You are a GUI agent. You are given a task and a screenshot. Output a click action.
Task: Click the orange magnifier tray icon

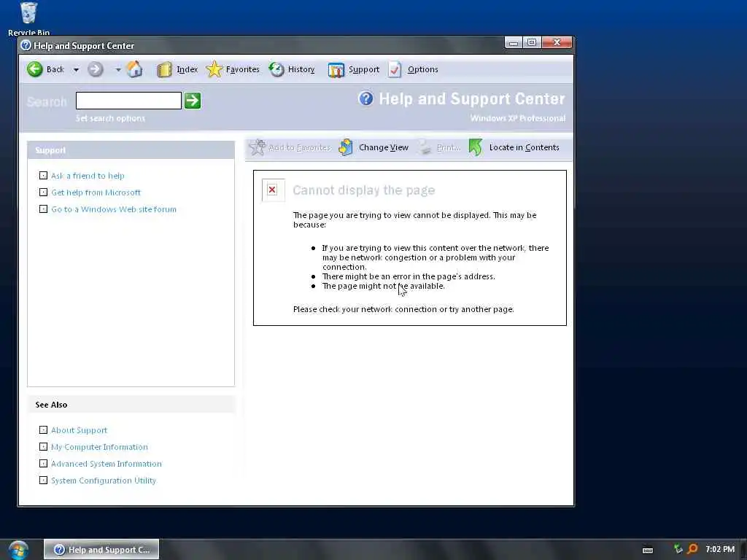click(693, 550)
